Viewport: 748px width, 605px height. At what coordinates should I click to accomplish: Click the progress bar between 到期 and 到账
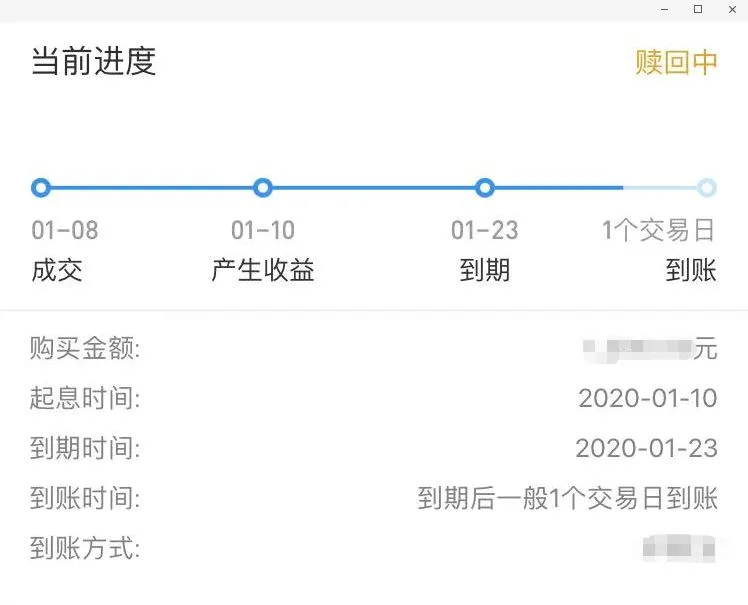595,188
